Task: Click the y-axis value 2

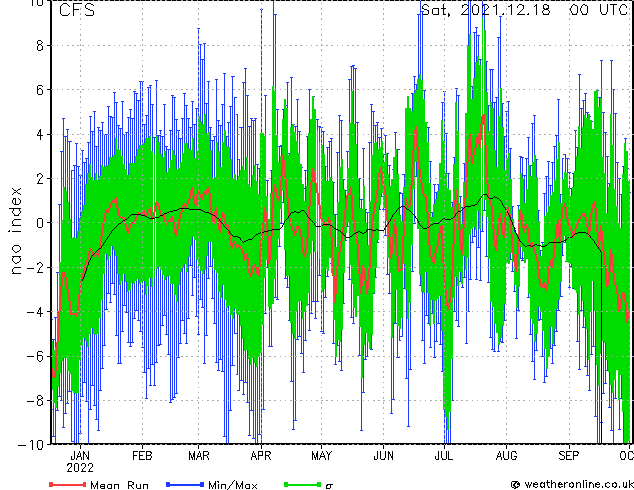Action: pyautogui.click(x=40, y=179)
